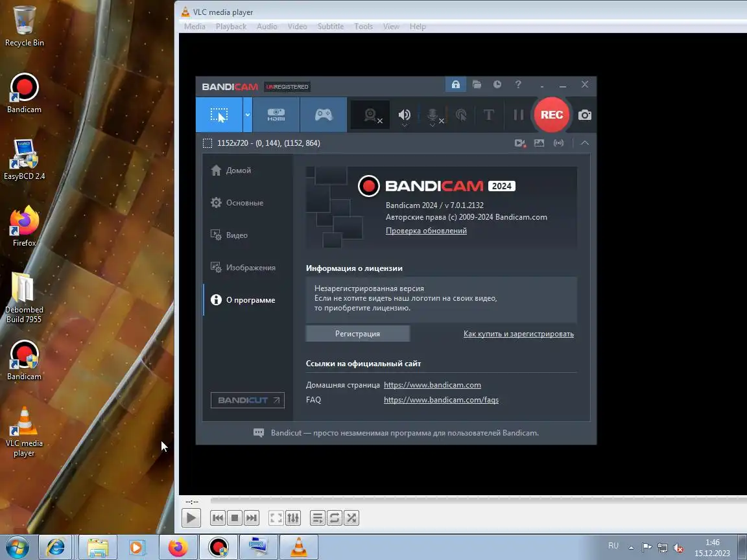The height and width of the screenshot is (560, 747).
Task: Open Firefox from the taskbar
Action: 178,547
